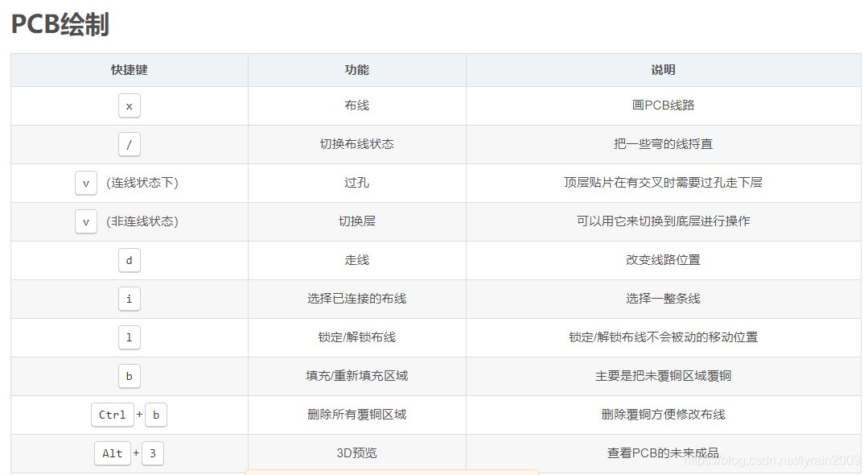The width and height of the screenshot is (868, 475).
Task: Click the '改变线路位置' description
Action: pos(663,260)
